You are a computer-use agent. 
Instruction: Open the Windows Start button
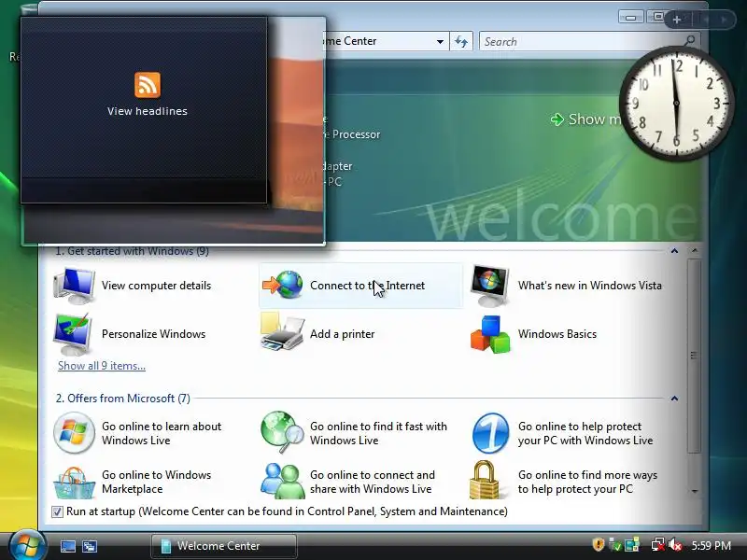27,545
